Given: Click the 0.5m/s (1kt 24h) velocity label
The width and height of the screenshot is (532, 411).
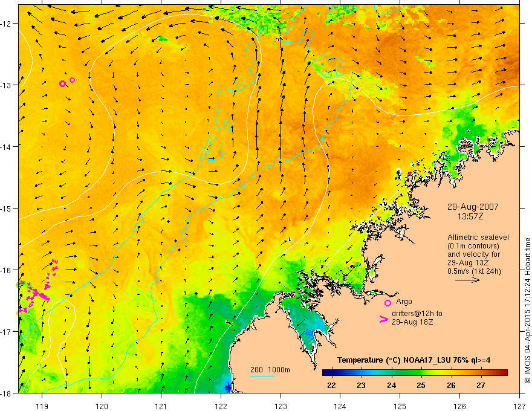Looking at the screenshot, I should 474,271.
